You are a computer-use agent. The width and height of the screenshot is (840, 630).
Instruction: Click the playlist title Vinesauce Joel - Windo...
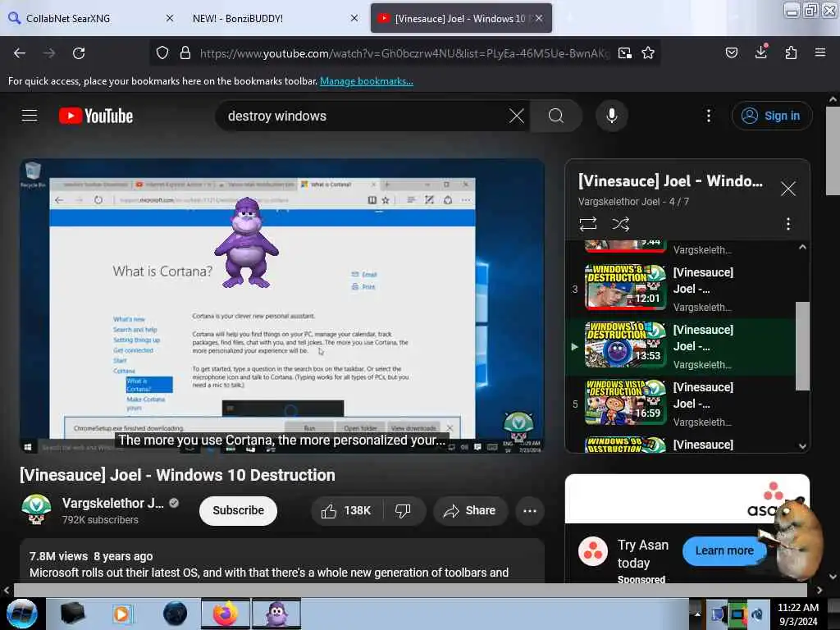pos(670,181)
